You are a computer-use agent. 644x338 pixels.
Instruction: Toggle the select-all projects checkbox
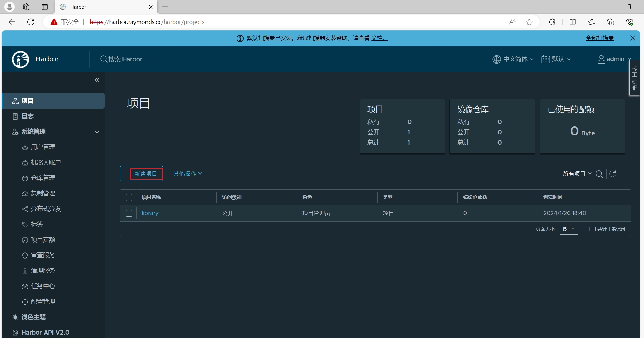coord(129,198)
